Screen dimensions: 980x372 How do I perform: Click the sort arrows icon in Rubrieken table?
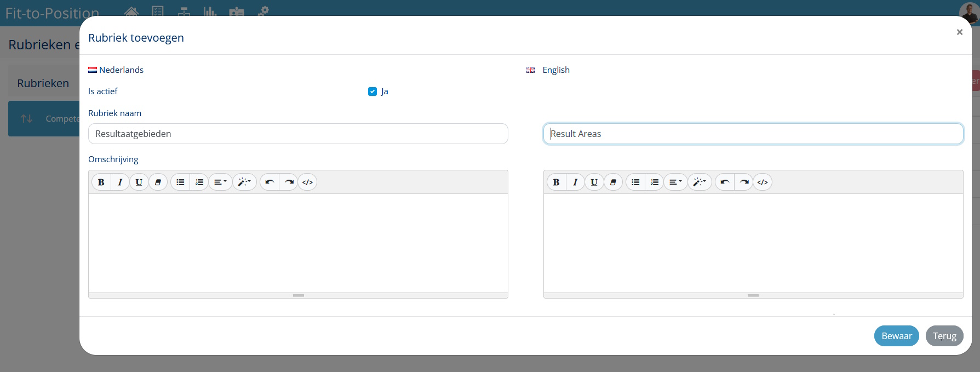[26, 118]
